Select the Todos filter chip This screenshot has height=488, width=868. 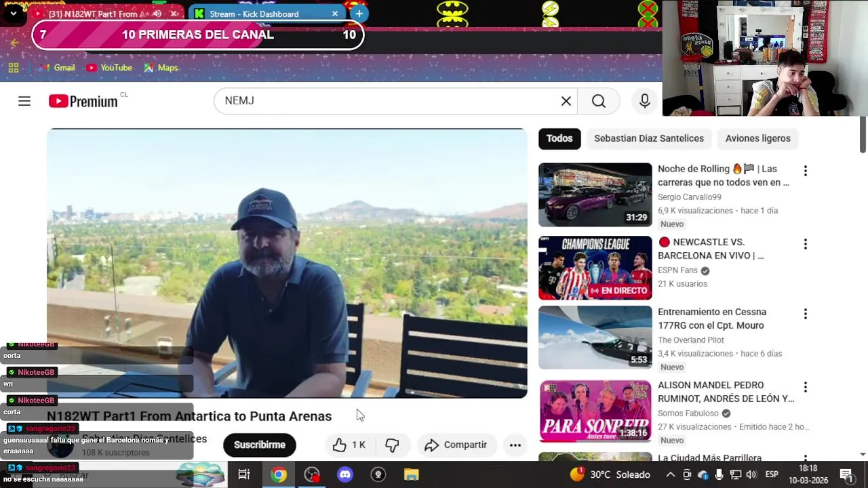559,138
